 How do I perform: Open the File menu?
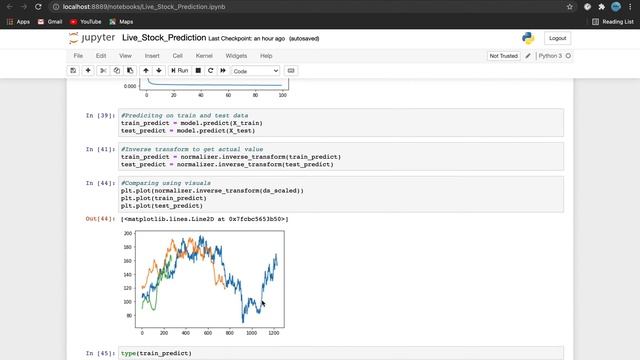coord(78,56)
